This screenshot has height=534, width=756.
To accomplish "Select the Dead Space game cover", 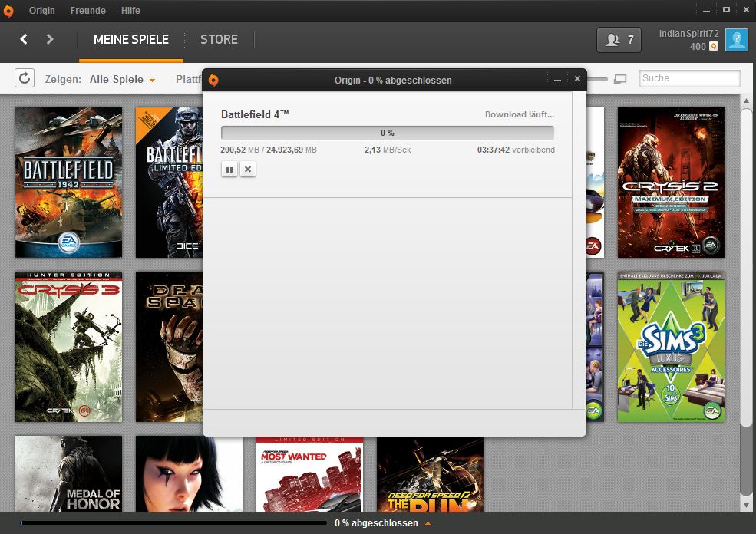I will 169,347.
